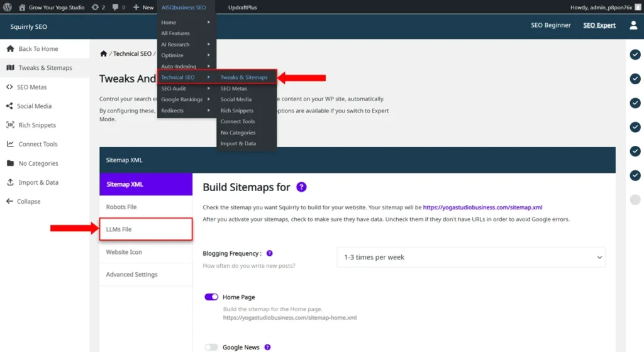The height and width of the screenshot is (352, 644).
Task: Click the sitemap-home.xml URL text
Action: [289, 317]
